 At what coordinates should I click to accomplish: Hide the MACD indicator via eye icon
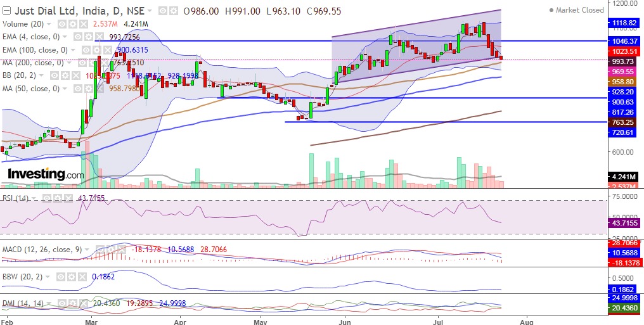[x=100, y=250]
